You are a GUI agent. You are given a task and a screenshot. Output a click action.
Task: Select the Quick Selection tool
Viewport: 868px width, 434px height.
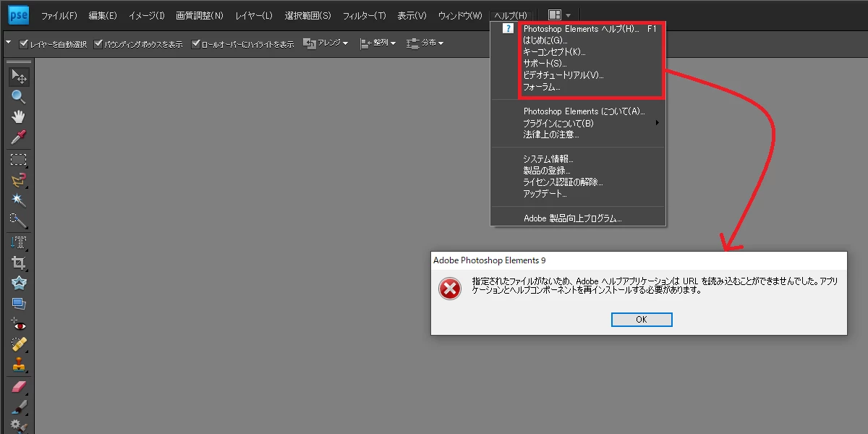click(x=19, y=221)
